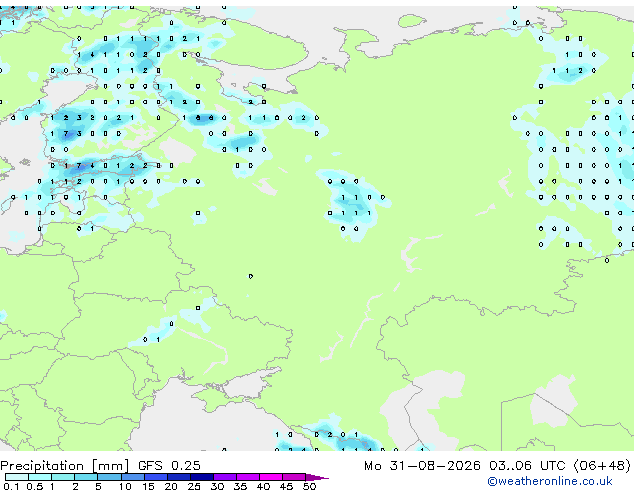The height and width of the screenshot is (490, 634).
Task: Click the medium blue 10 mm legend swatch
Action: [132, 477]
